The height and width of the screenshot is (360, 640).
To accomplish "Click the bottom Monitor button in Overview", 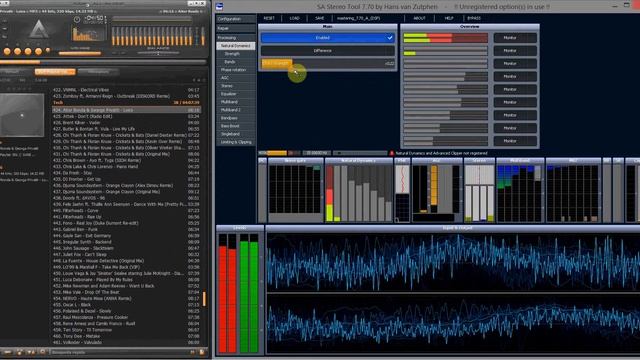I will click(x=515, y=141).
